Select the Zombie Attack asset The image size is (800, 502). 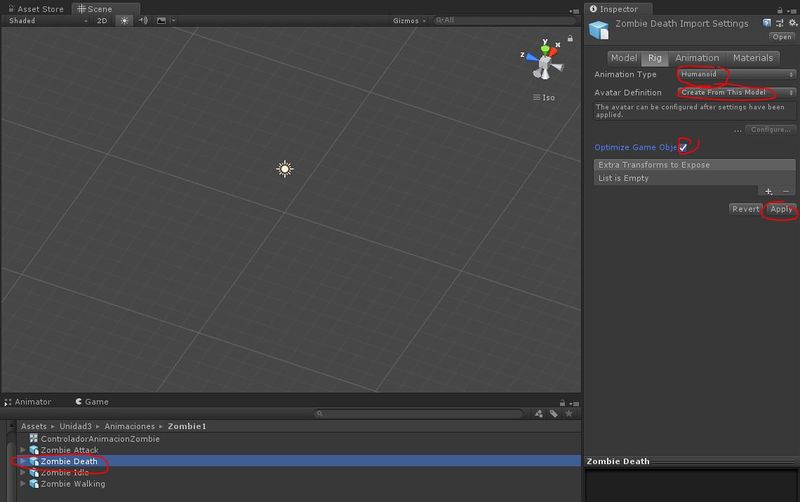[69, 450]
